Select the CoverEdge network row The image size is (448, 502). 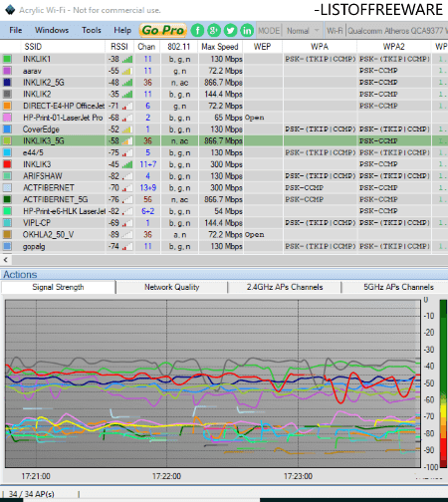224,129
